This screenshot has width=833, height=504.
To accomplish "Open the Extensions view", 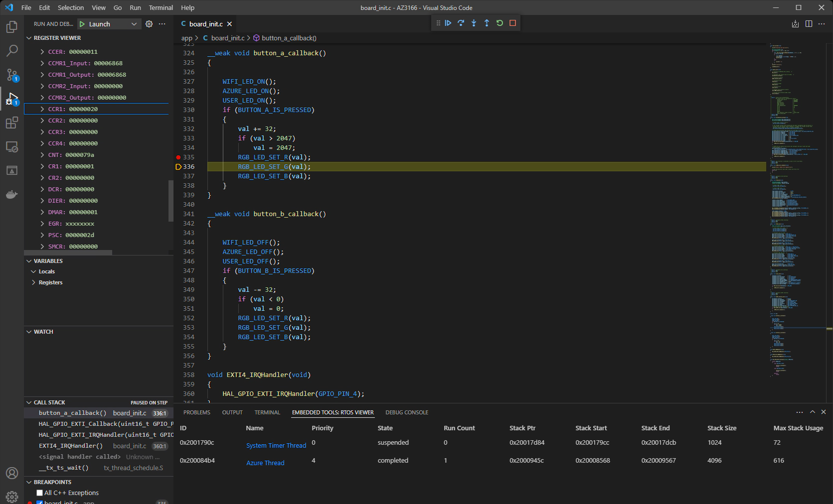I will click(12, 123).
